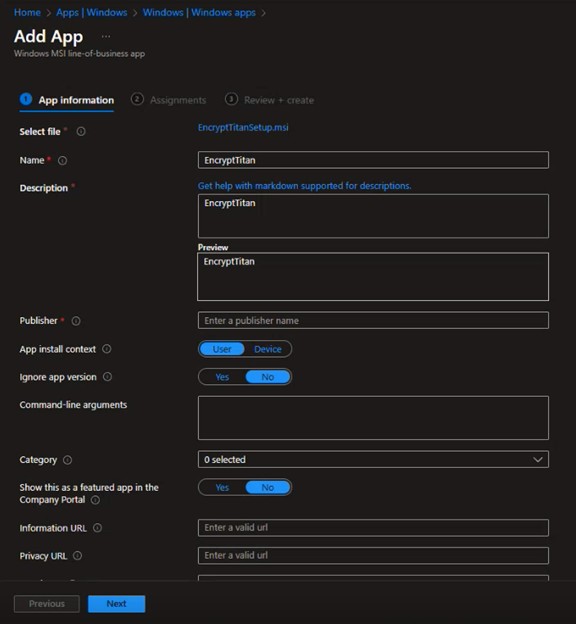Set featured app in Company Portal to No
The image size is (576, 624).
(267, 488)
